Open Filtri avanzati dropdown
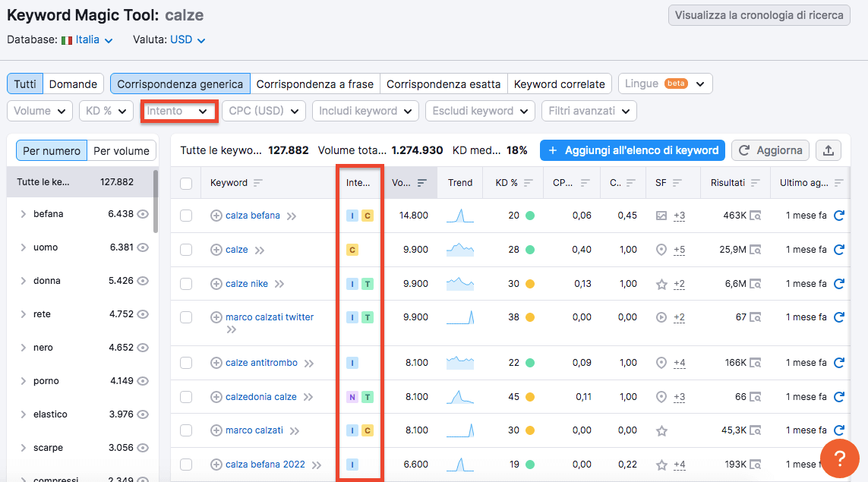Viewport: 868px width, 482px height. pos(589,111)
